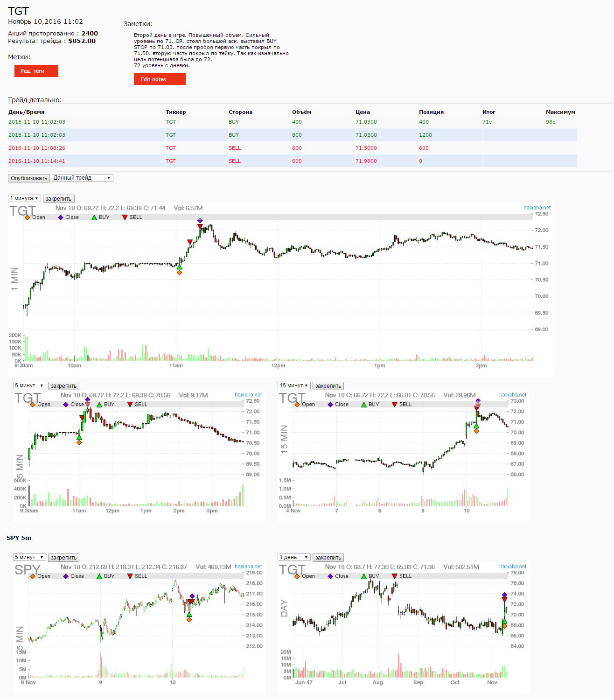This screenshot has height=700, width=614.
Task: Click purple Close icon in 15-minute chart legend
Action: (330, 405)
